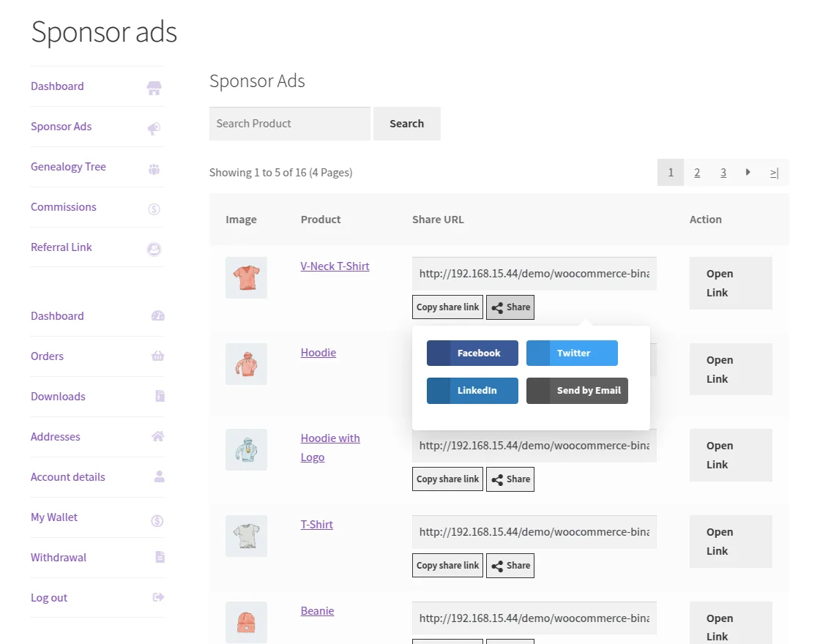Image resolution: width=820 pixels, height=644 pixels.
Task: Click the group icon next to Genealogy Tree
Action: (x=154, y=168)
